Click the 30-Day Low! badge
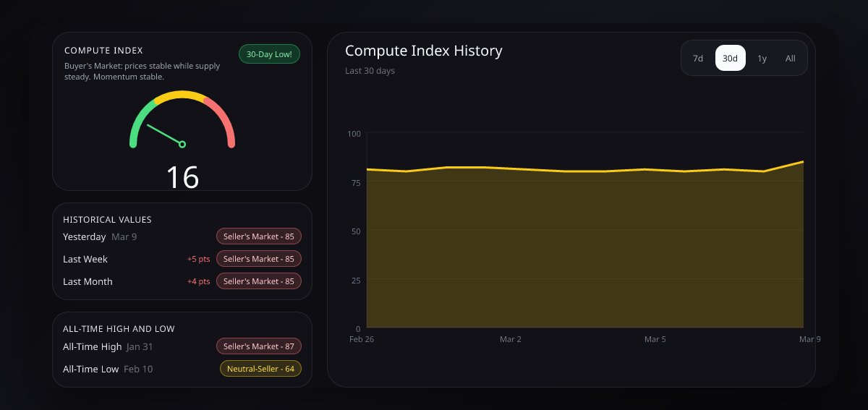This screenshot has height=410, width=868. click(x=269, y=54)
